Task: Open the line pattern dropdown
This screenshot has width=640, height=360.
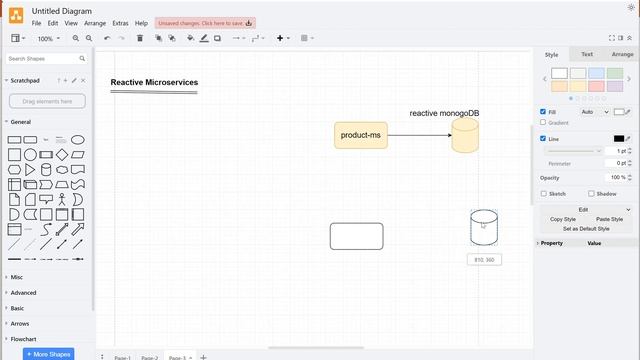Action: tap(573, 151)
